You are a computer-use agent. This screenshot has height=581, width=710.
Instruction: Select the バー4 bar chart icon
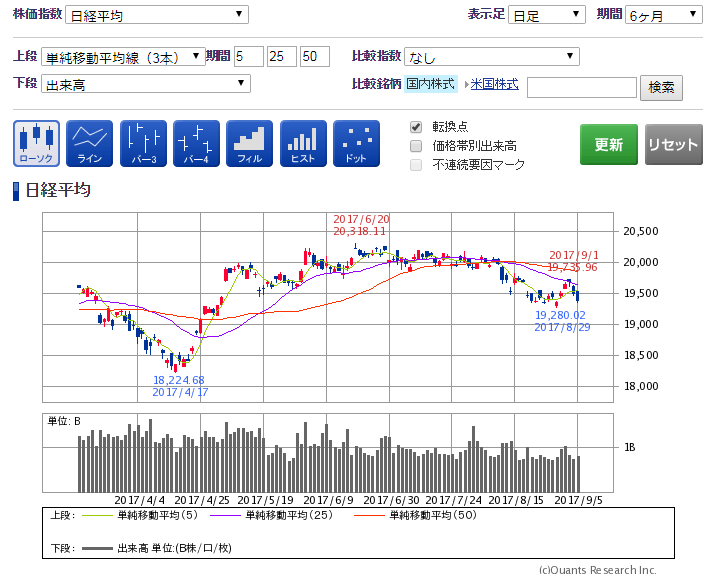[196, 143]
